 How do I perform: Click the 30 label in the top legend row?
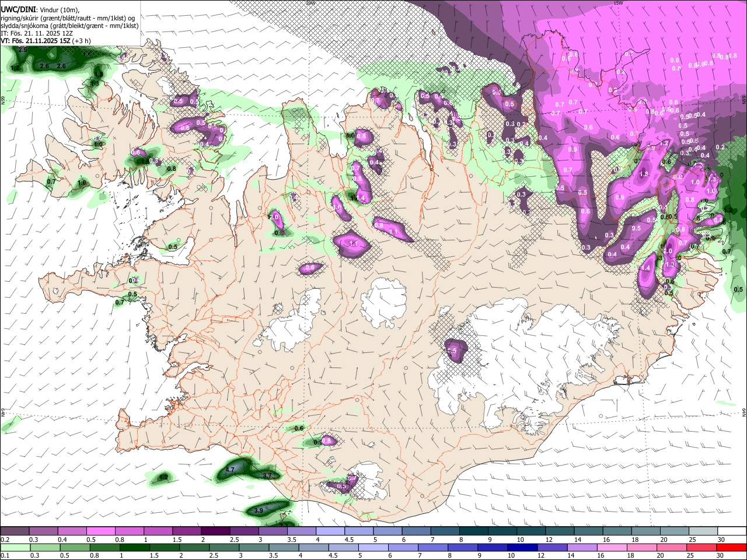(721, 540)
